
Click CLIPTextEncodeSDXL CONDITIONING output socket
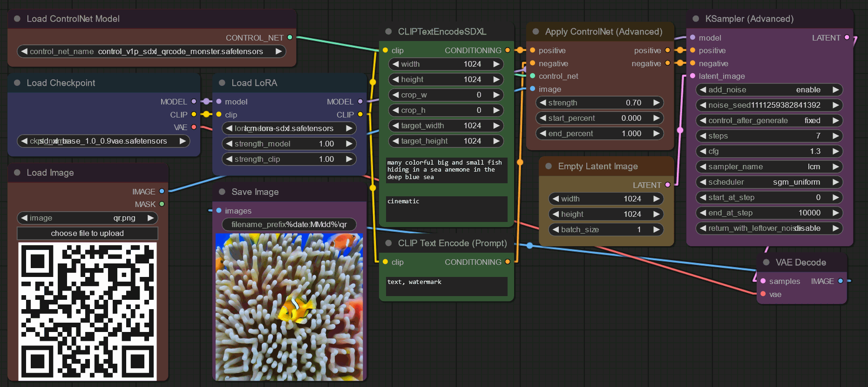tap(507, 50)
